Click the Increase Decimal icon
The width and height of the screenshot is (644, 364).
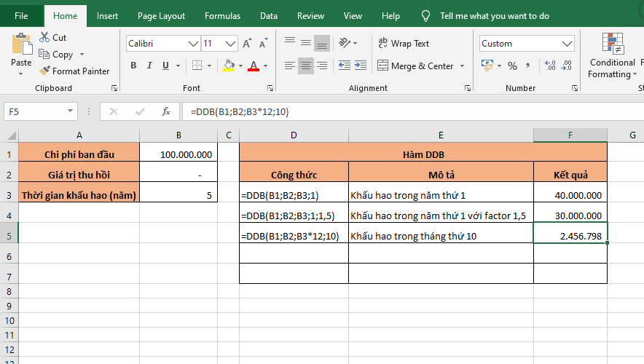coord(550,66)
